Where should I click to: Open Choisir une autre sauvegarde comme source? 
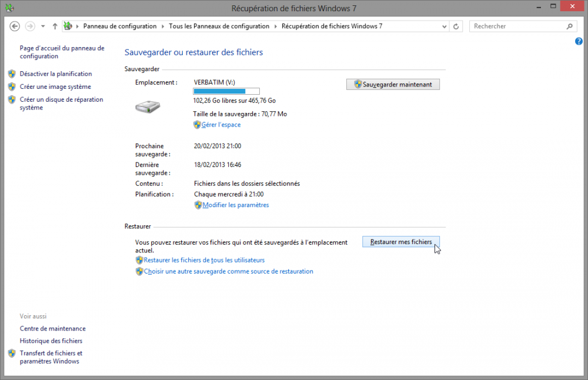click(228, 272)
